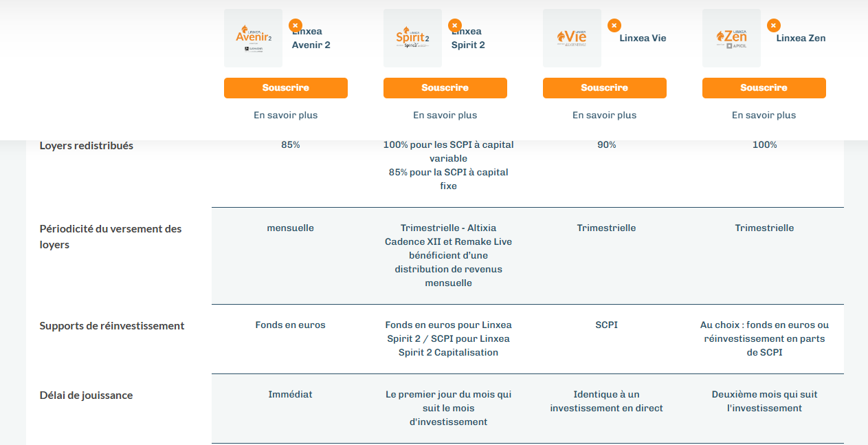
Task: Open En savoir plus for Linxea Vie
Action: click(605, 116)
